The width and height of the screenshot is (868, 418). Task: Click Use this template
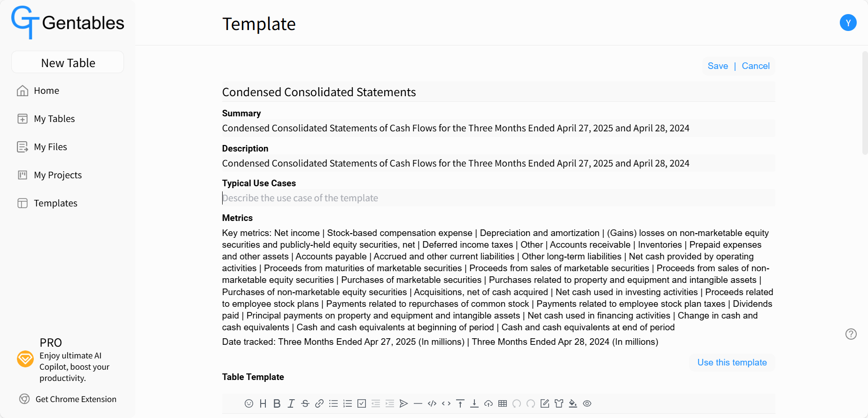point(732,363)
